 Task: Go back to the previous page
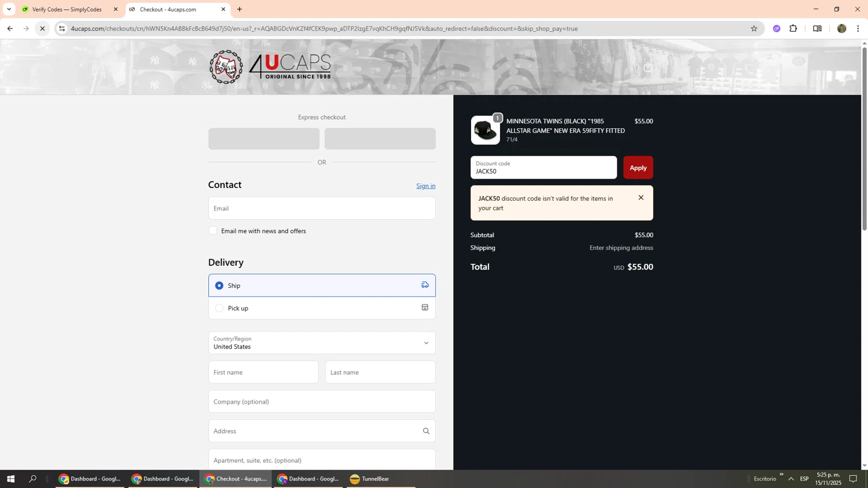[10, 28]
